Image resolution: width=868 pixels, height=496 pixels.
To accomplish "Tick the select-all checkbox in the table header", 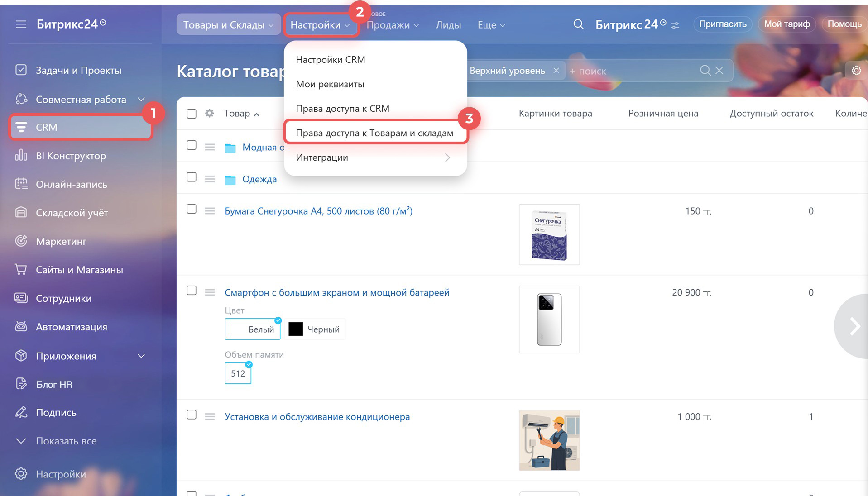I will point(192,114).
